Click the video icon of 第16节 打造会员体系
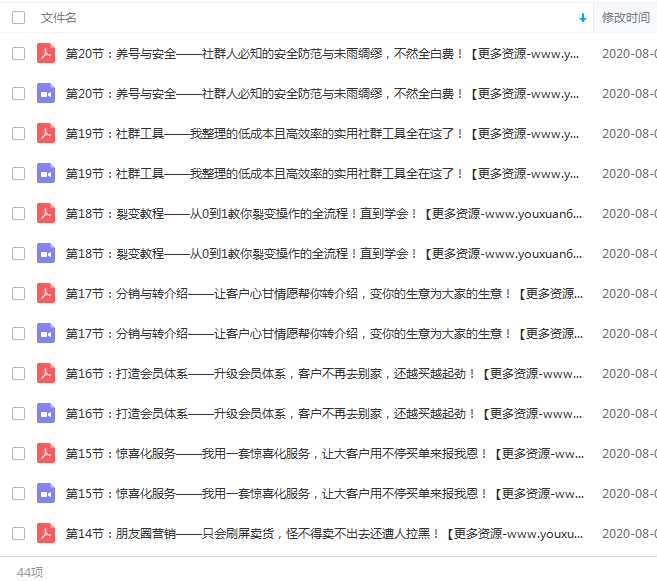Viewport: 657px width, 581px height. (x=46, y=413)
